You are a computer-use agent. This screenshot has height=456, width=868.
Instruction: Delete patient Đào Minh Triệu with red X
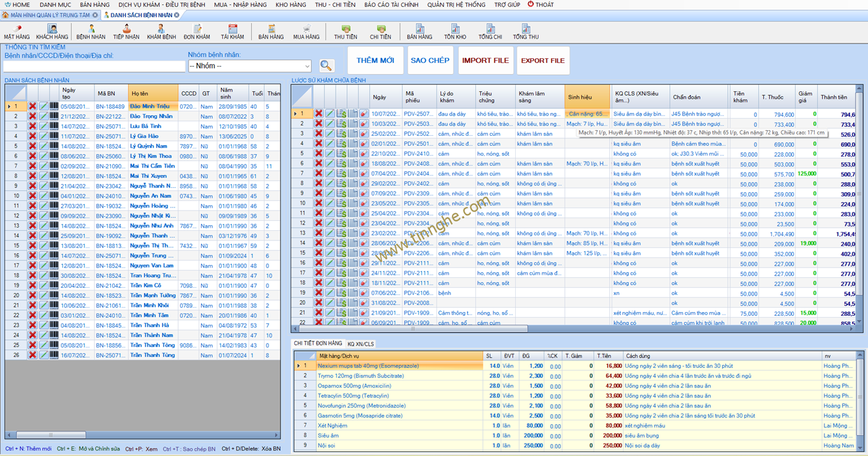tap(32, 107)
